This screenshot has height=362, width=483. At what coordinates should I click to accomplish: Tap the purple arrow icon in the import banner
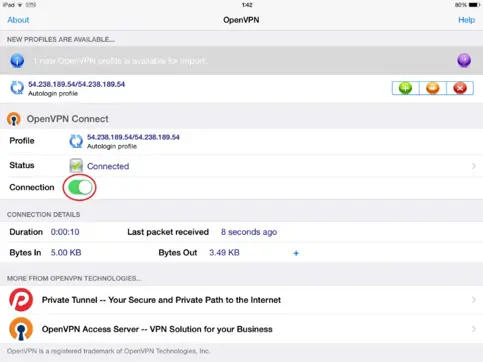click(x=464, y=60)
